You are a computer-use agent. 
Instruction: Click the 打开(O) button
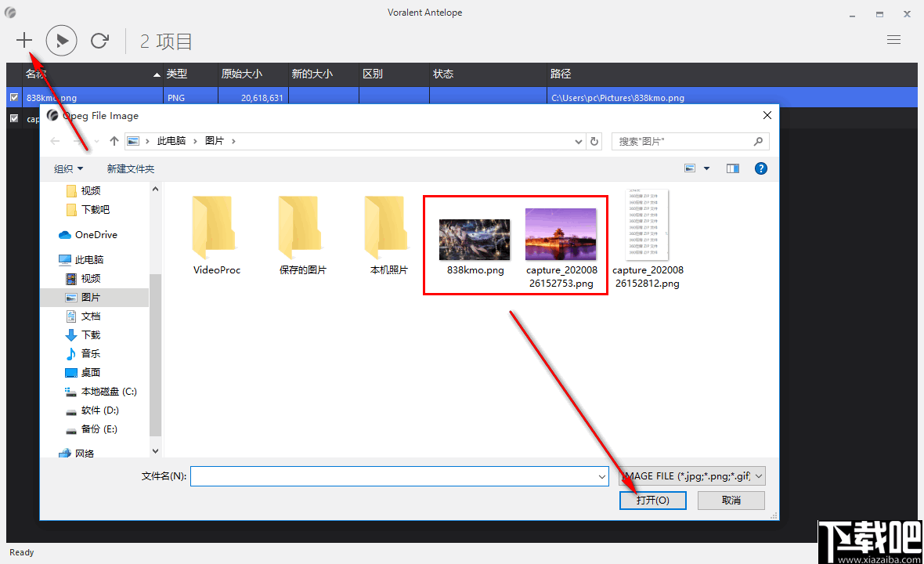click(652, 501)
